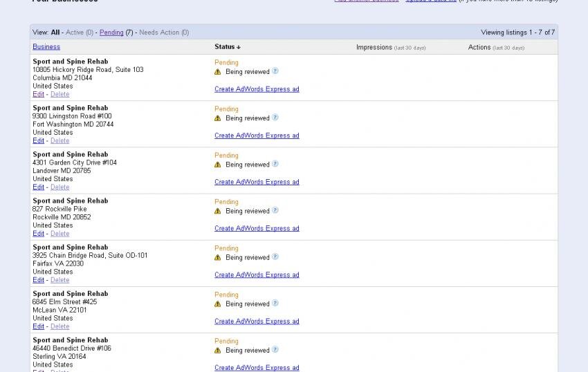Create AdWords Express ad for Columbia listing
The height and width of the screenshot is (372, 588).
pos(257,89)
